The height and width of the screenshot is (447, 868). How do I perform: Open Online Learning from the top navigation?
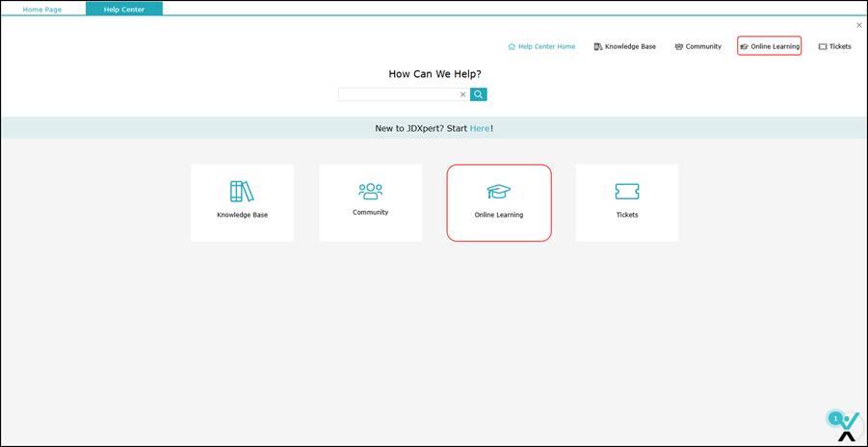[775, 46]
